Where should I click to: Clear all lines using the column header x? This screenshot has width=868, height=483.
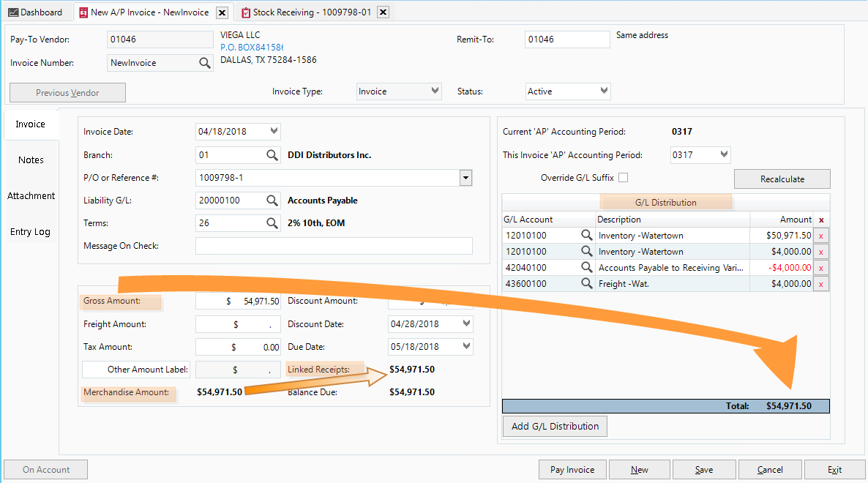[822, 220]
